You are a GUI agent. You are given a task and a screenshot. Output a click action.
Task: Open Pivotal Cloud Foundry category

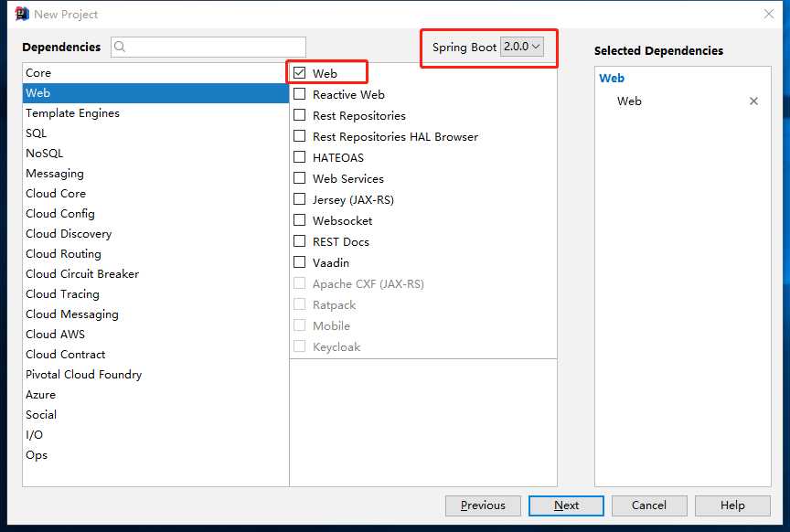155,375
